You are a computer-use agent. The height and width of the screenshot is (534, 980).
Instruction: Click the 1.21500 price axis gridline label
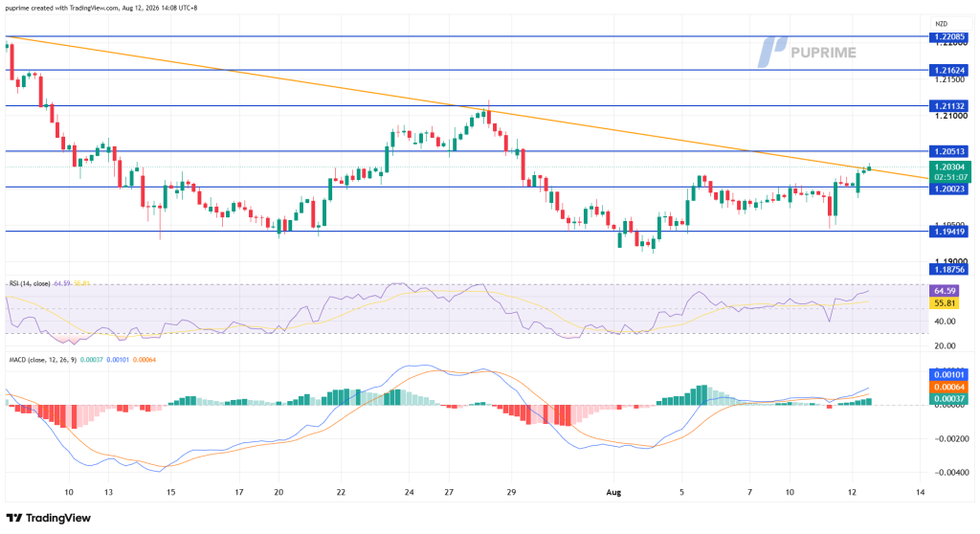[x=950, y=79]
